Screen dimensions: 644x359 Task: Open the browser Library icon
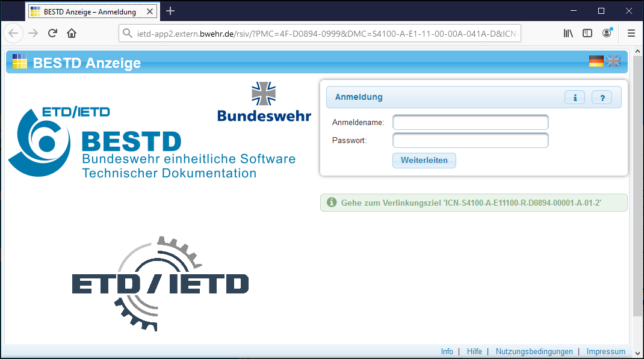point(568,33)
